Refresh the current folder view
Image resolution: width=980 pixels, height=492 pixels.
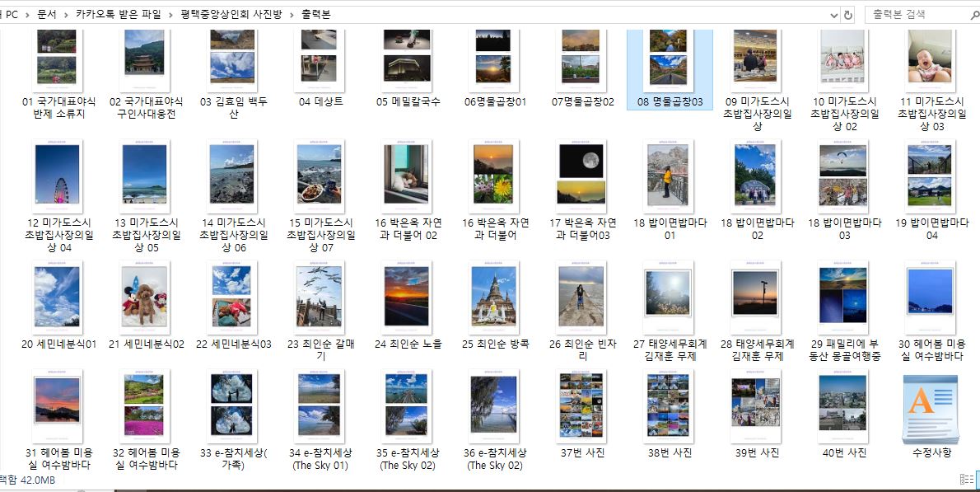[x=848, y=15]
